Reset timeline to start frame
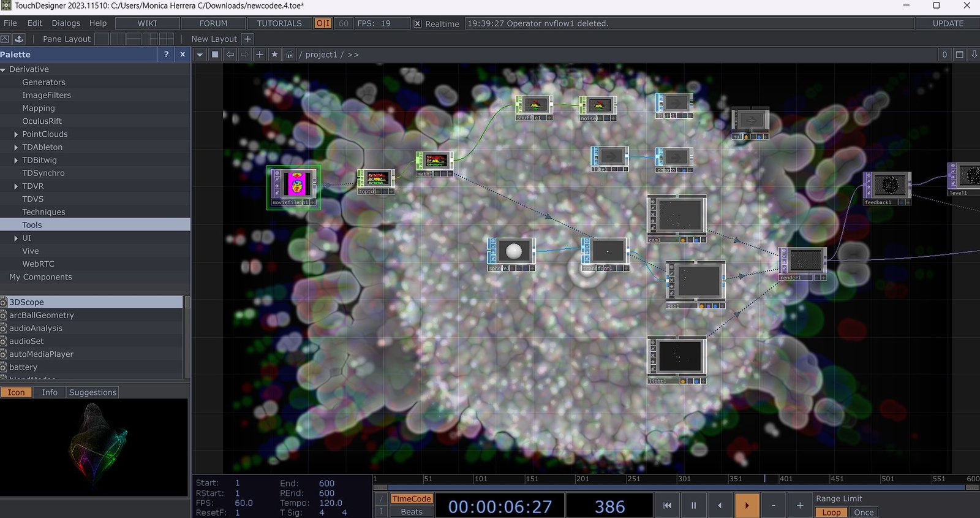 667,506
